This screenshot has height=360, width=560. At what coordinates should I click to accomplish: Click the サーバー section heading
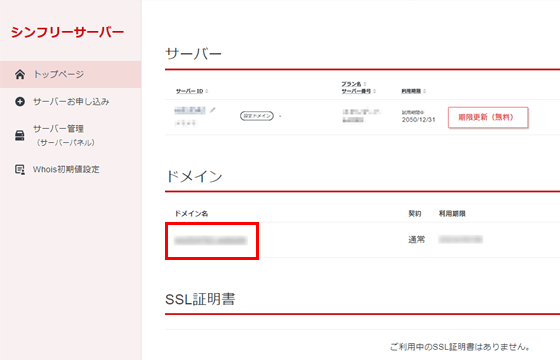point(193,54)
